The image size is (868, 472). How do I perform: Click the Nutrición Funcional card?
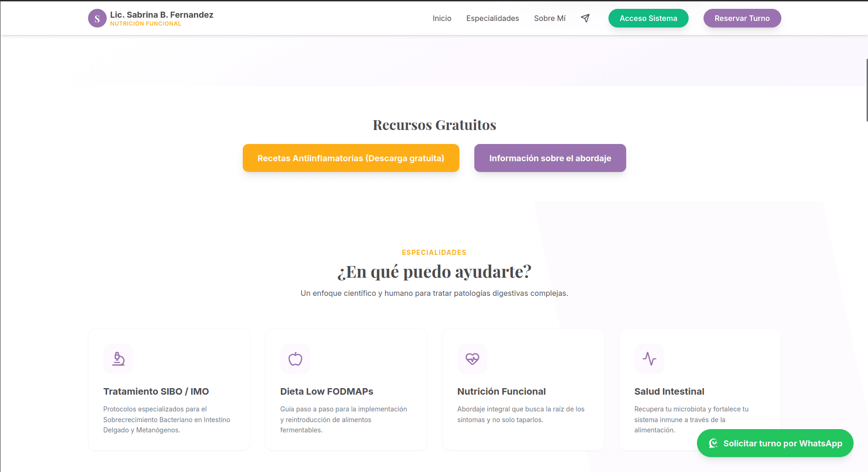(523, 390)
